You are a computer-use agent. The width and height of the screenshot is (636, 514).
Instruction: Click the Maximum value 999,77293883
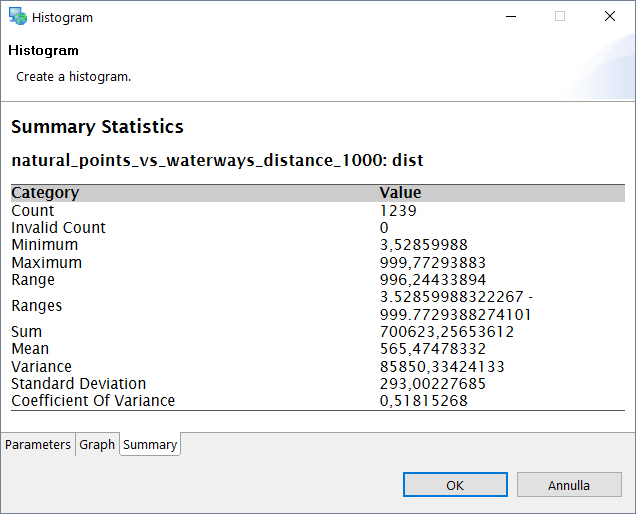431,263
